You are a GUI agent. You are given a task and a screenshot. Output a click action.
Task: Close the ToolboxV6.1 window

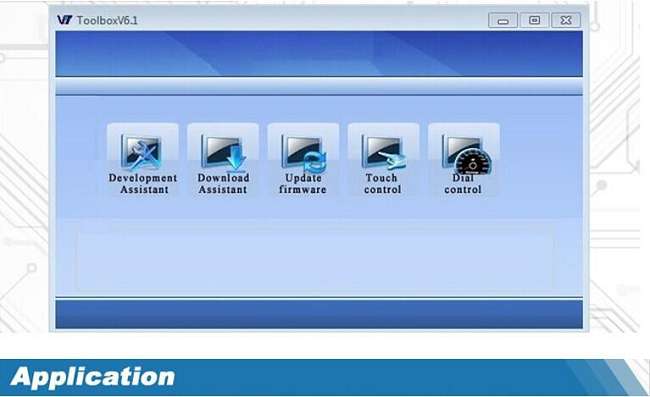pos(566,20)
